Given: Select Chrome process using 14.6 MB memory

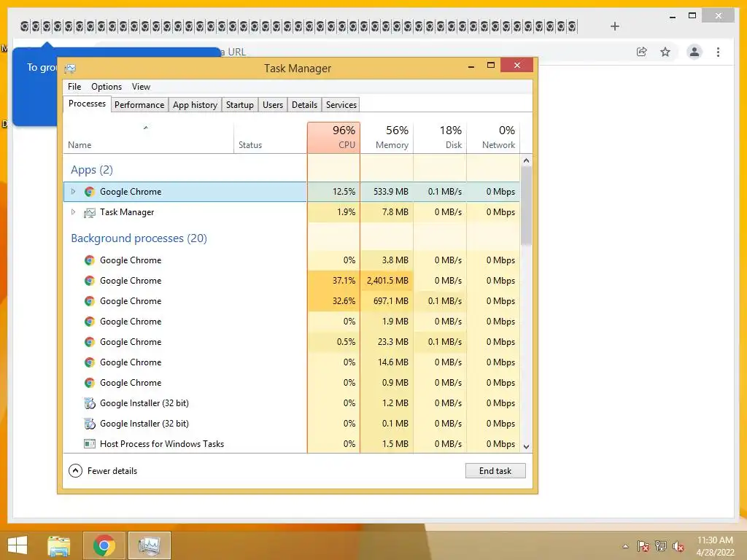Looking at the screenshot, I should tap(292, 362).
